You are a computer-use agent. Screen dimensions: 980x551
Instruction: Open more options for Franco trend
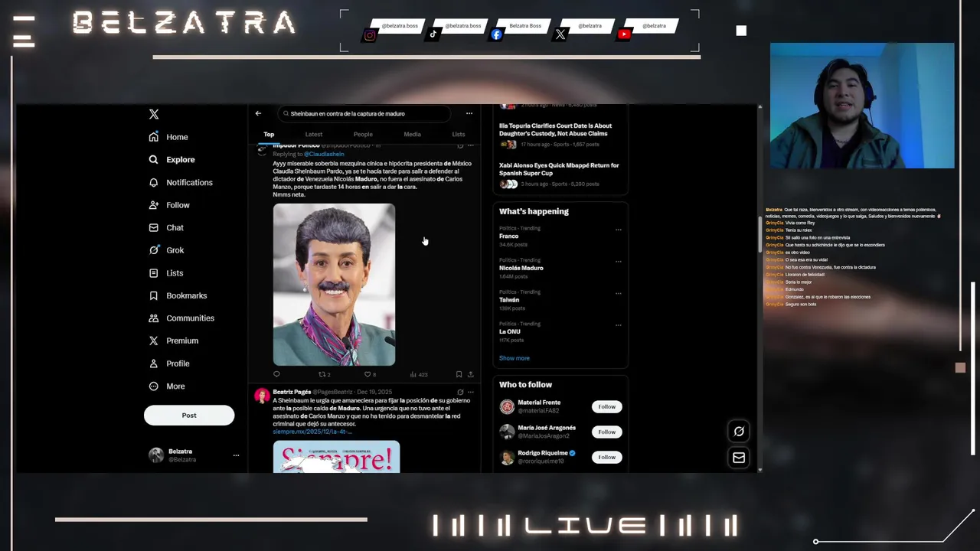click(x=619, y=229)
